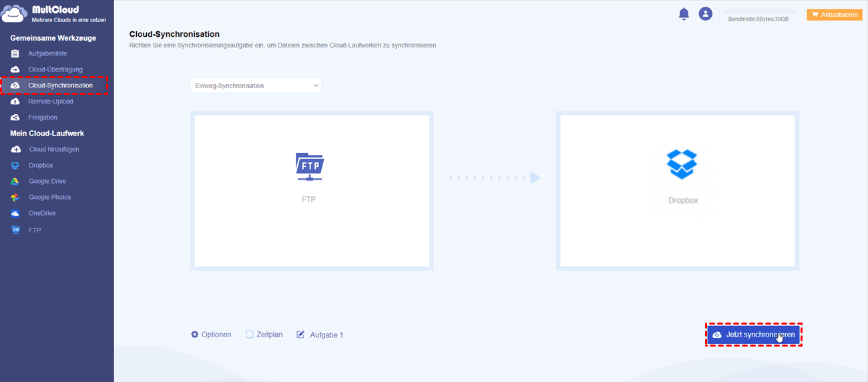This screenshot has height=382, width=868.
Task: Click the Bandbreite:0Bytes/30GB text
Action: point(758,19)
